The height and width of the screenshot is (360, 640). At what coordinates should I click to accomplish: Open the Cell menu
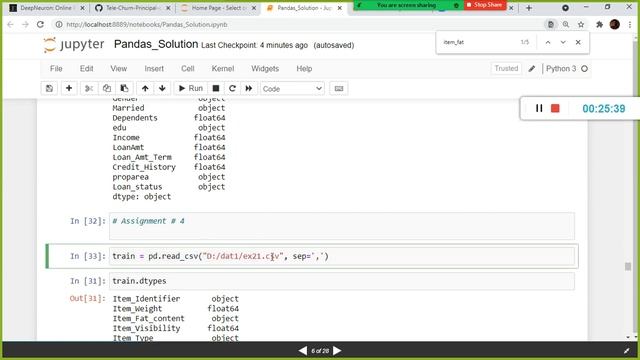coord(187,69)
